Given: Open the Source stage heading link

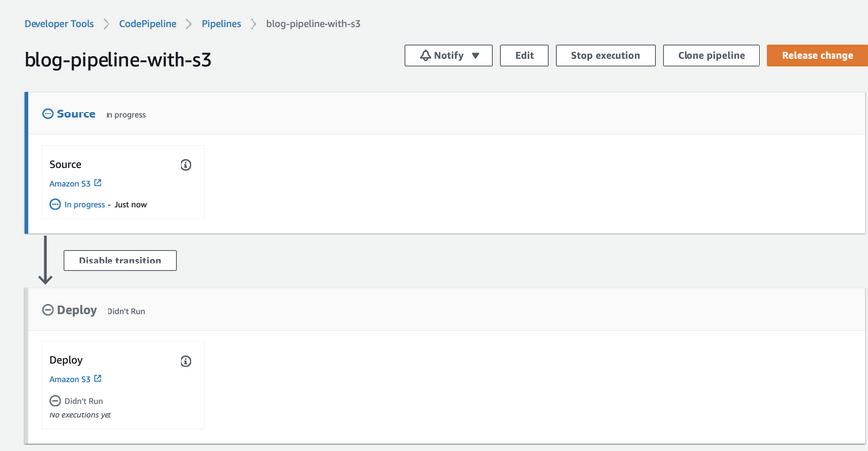Looking at the screenshot, I should tap(76, 114).
